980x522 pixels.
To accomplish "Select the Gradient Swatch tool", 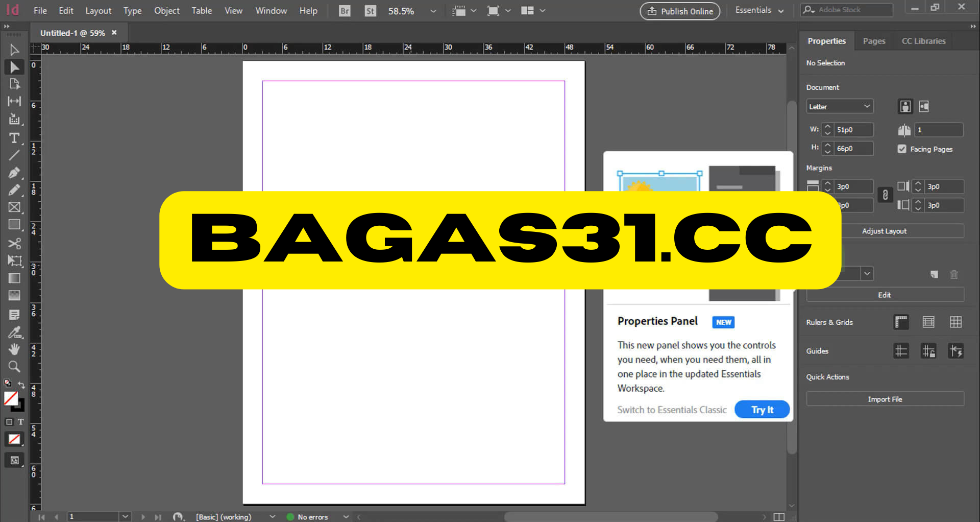I will (14, 278).
